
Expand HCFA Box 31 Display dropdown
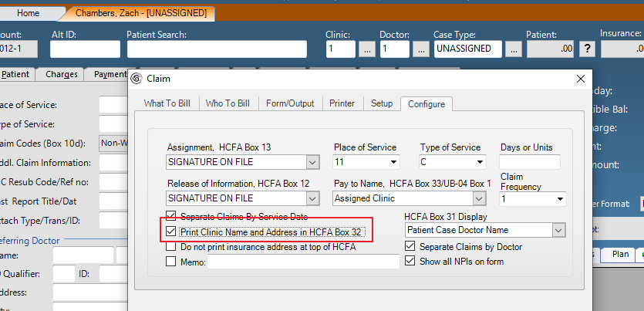click(x=558, y=230)
